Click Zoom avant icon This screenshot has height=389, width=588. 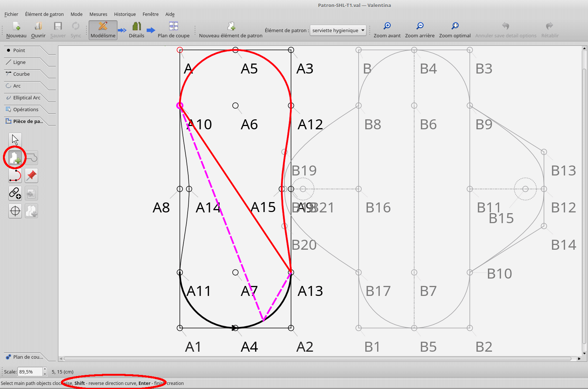tap(387, 30)
